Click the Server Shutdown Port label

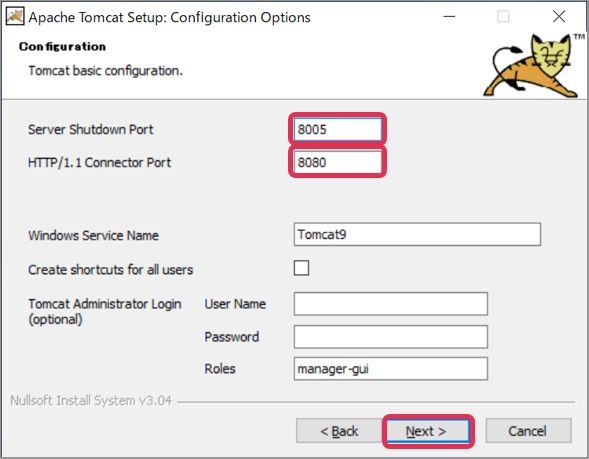pyautogui.click(x=91, y=130)
